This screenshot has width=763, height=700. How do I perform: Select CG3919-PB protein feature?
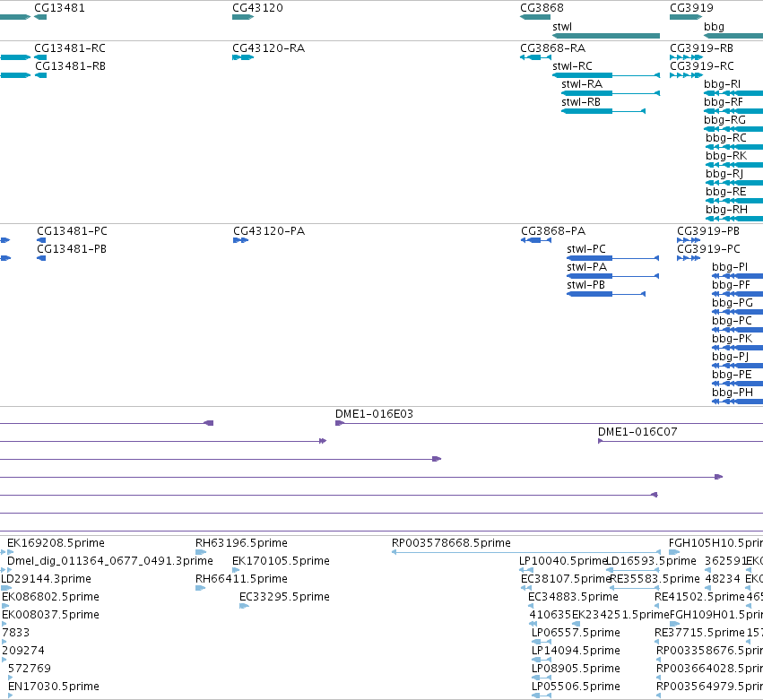click(708, 231)
